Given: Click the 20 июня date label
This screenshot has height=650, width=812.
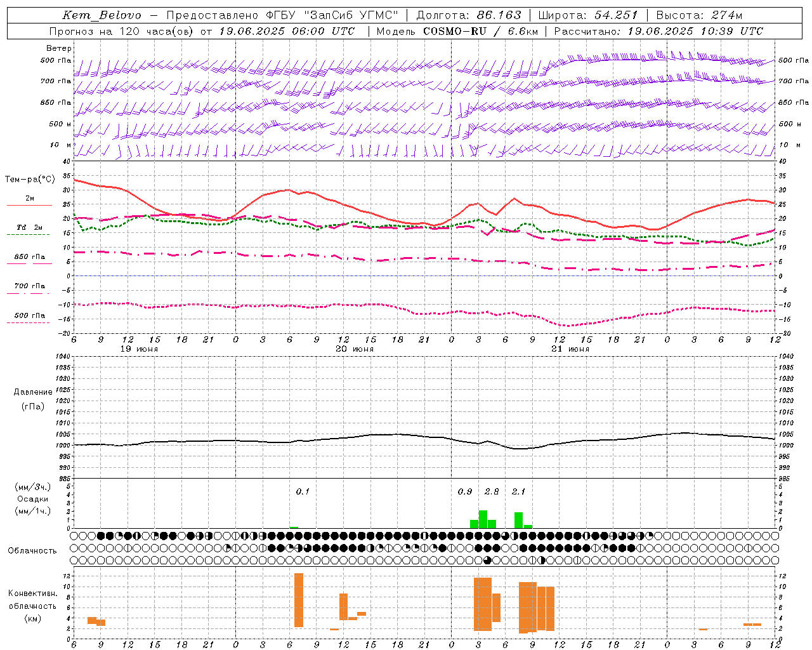Looking at the screenshot, I should pos(355,349).
